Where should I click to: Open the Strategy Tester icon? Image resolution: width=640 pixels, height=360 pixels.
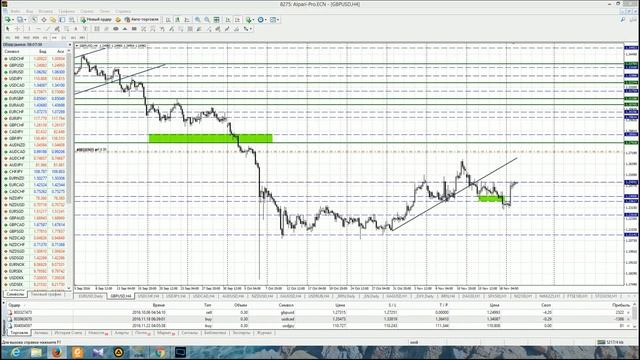click(71, 20)
